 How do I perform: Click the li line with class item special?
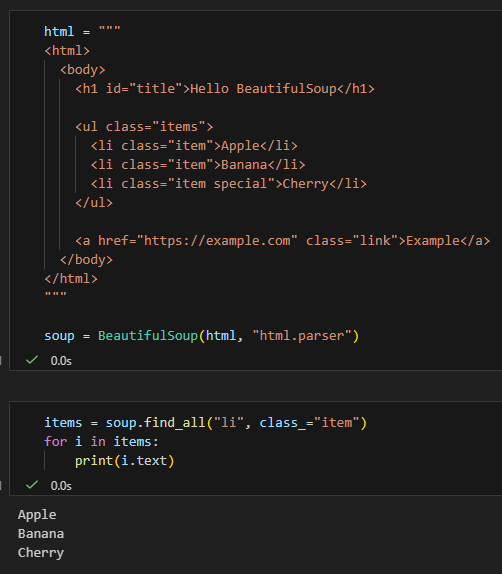(228, 184)
